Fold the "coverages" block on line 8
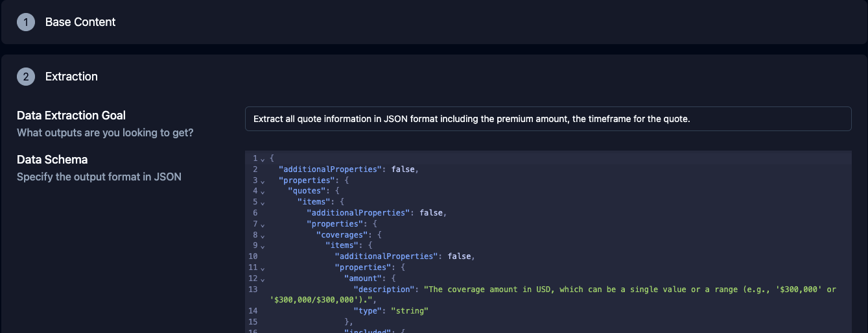The height and width of the screenshot is (333, 868). point(263,235)
